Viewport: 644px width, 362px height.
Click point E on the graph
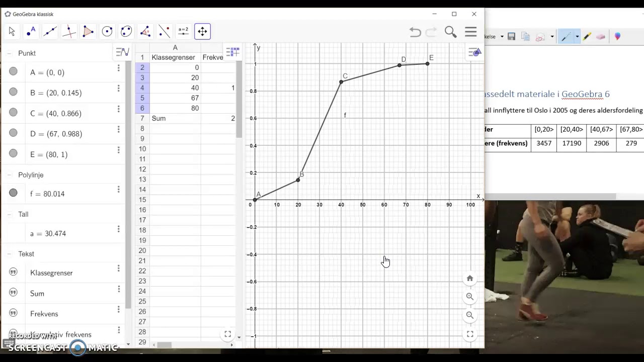[427, 64]
